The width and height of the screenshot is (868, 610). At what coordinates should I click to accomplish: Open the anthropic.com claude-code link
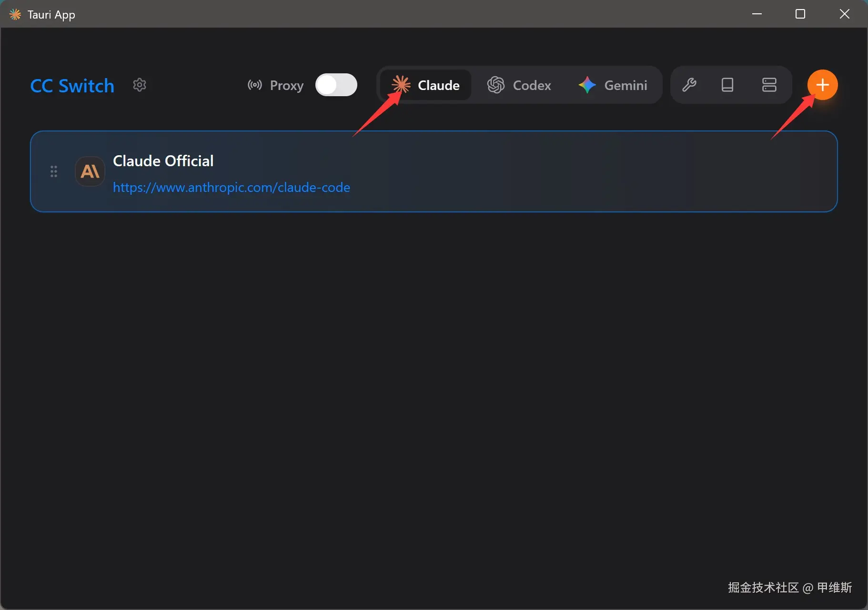(x=232, y=187)
